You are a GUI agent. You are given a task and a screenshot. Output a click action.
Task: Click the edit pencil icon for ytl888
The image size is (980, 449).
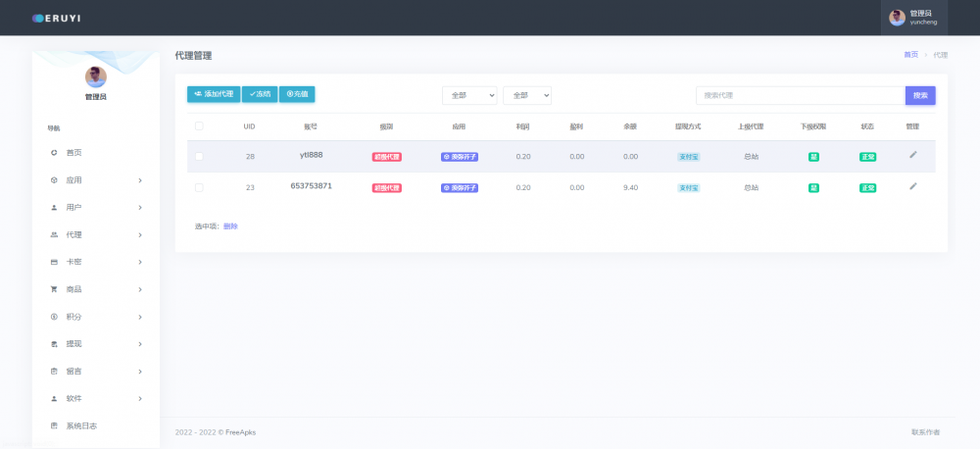point(912,155)
